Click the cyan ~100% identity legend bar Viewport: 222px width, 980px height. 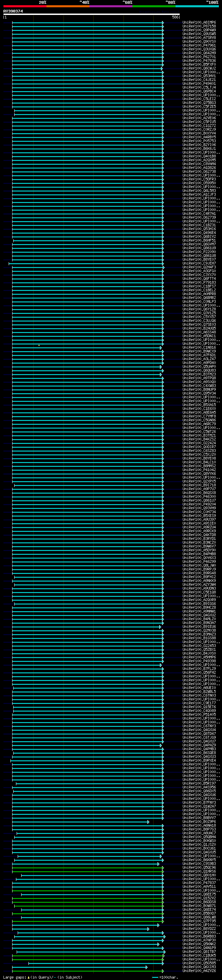coord(197,6)
